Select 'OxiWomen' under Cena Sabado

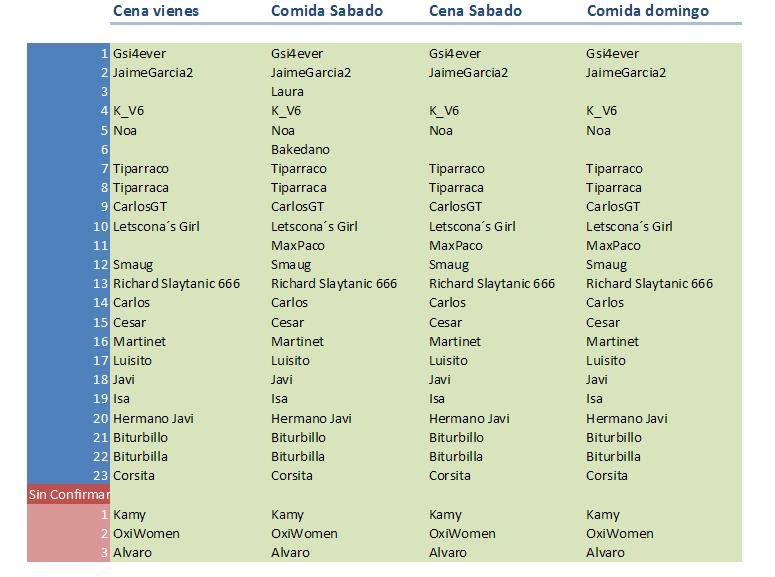[462, 534]
